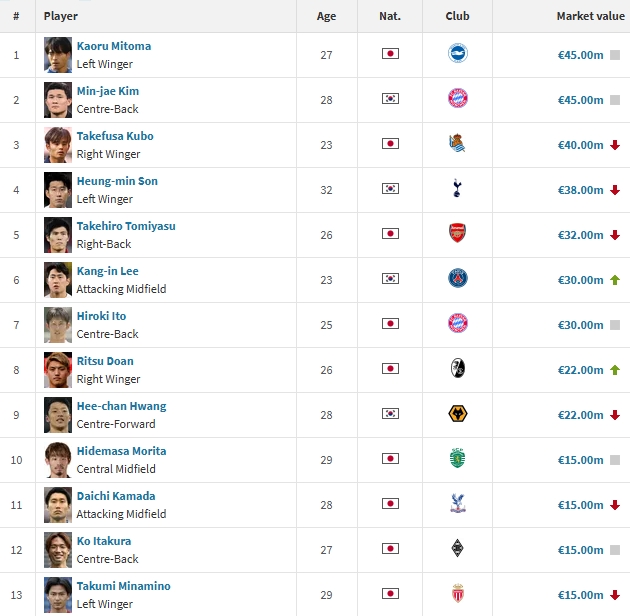Click Brighton club crest for Kaoru Mitoma
This screenshot has height=616, width=630.
click(458, 54)
